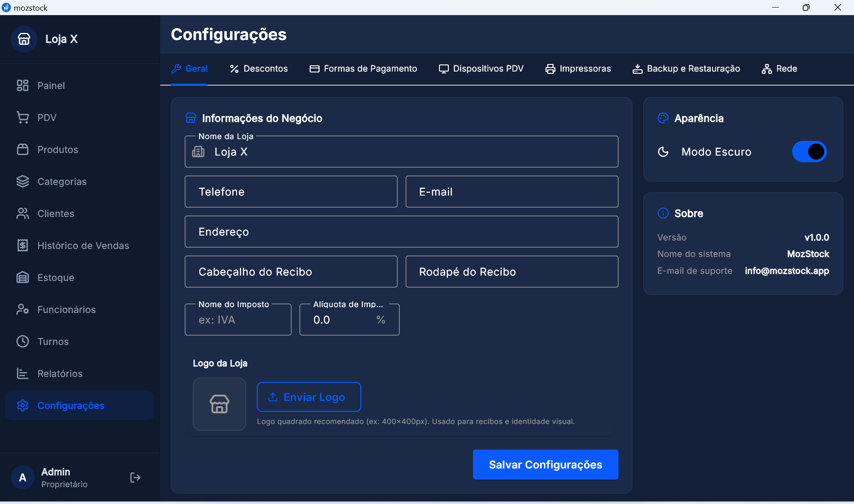Click the logout icon next to Admin

coord(135,477)
